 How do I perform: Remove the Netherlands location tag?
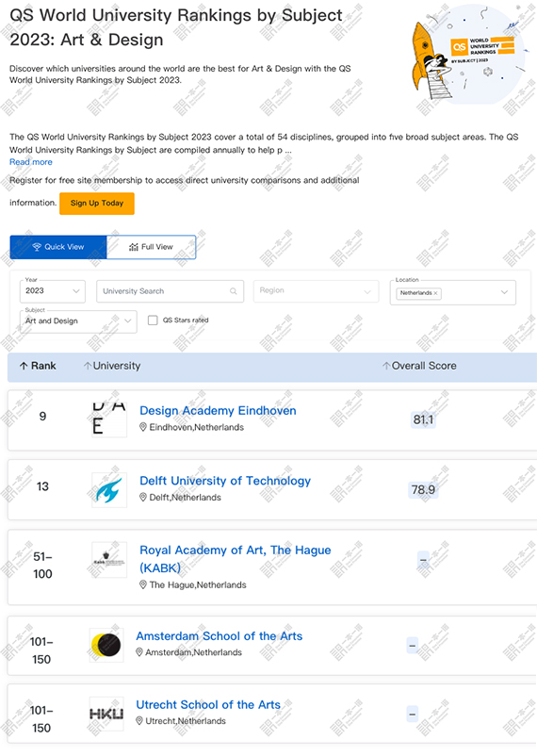pyautogui.click(x=435, y=292)
